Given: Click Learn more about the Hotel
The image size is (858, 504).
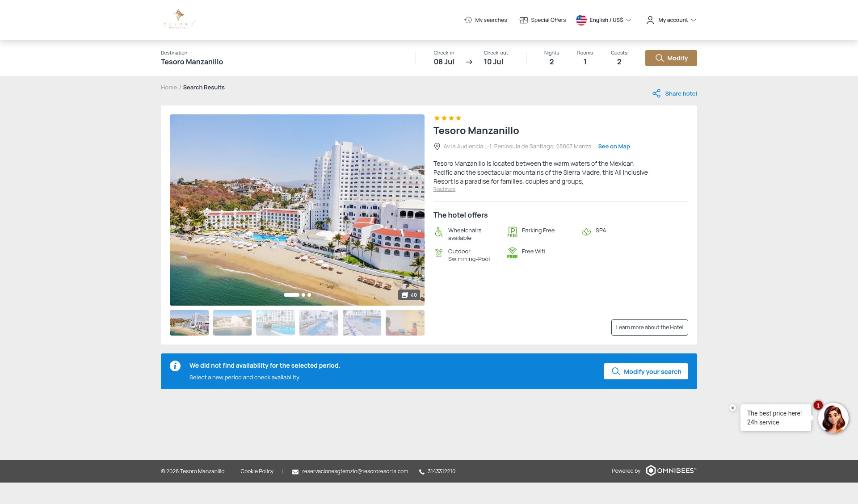Looking at the screenshot, I should pyautogui.click(x=649, y=328).
